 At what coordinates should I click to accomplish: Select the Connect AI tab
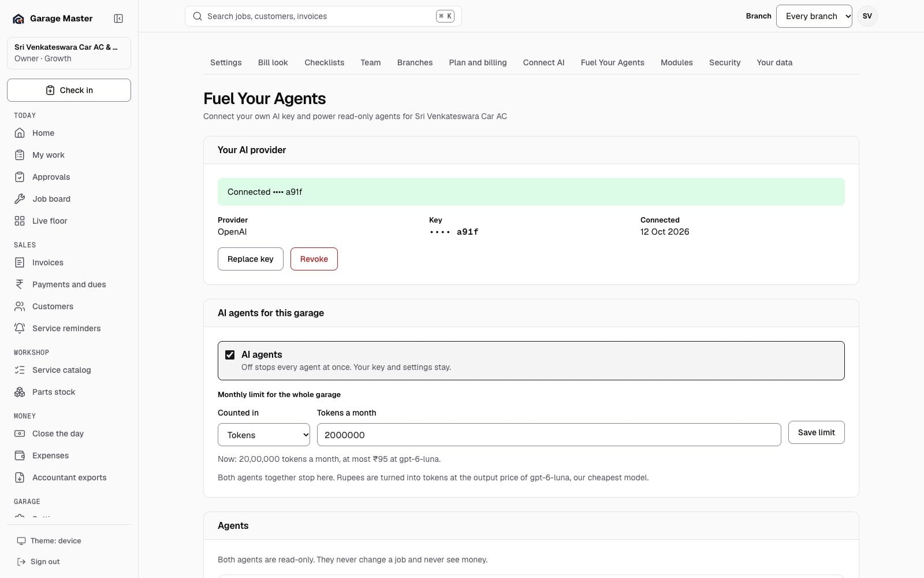(543, 62)
